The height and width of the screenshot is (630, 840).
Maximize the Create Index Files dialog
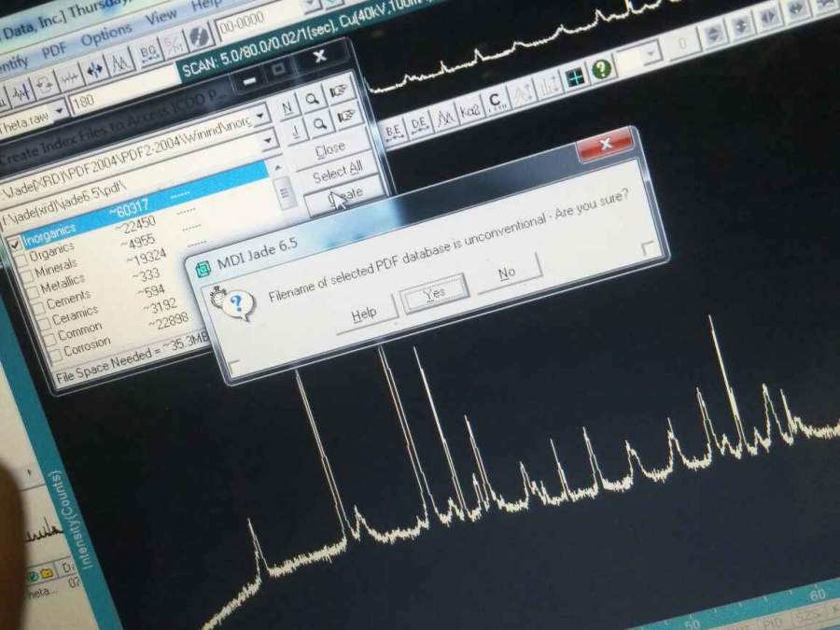coord(278,69)
